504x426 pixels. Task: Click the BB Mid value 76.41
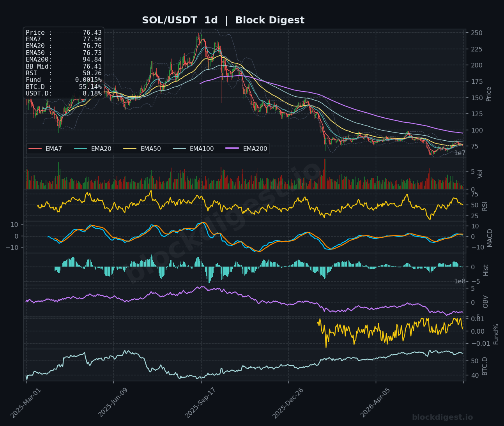[x=92, y=66]
